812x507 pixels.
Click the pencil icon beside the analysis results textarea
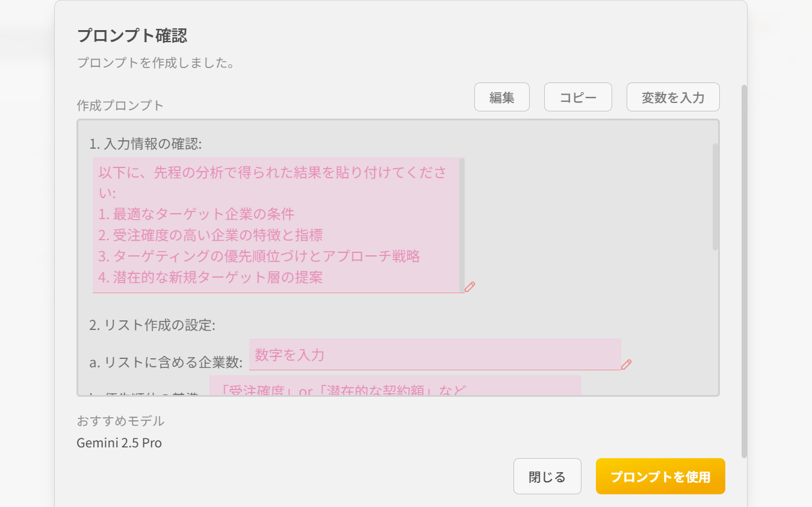click(x=470, y=287)
